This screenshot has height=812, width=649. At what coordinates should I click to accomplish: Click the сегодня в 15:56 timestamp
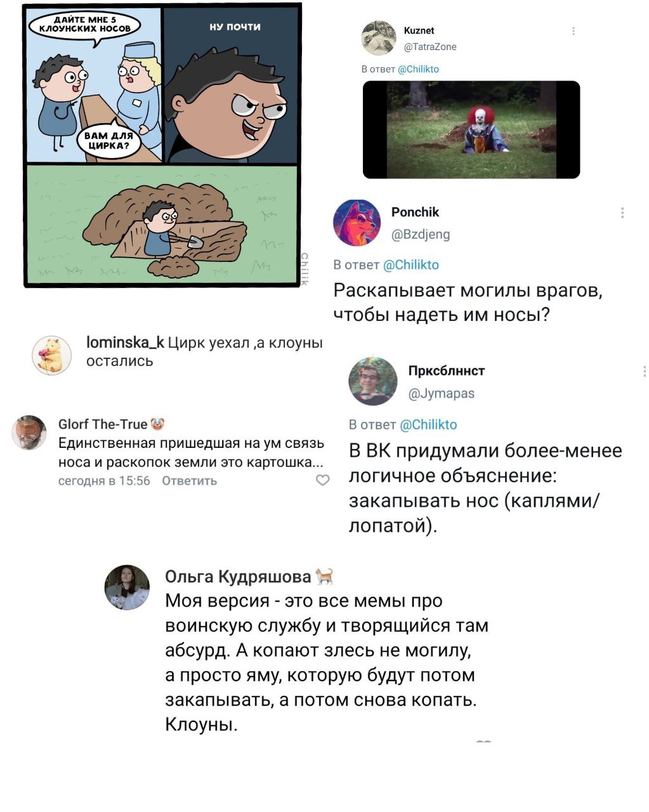(x=104, y=481)
